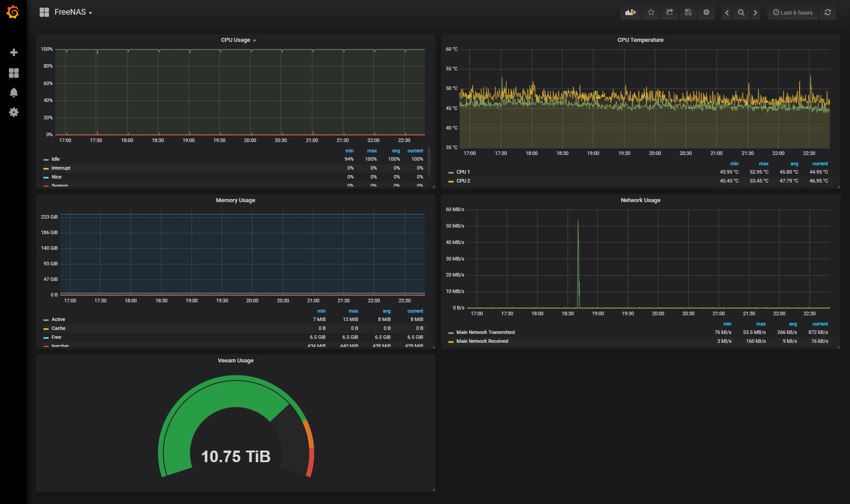Click the Add panel icon
The width and height of the screenshot is (850, 504).
pyautogui.click(x=630, y=12)
